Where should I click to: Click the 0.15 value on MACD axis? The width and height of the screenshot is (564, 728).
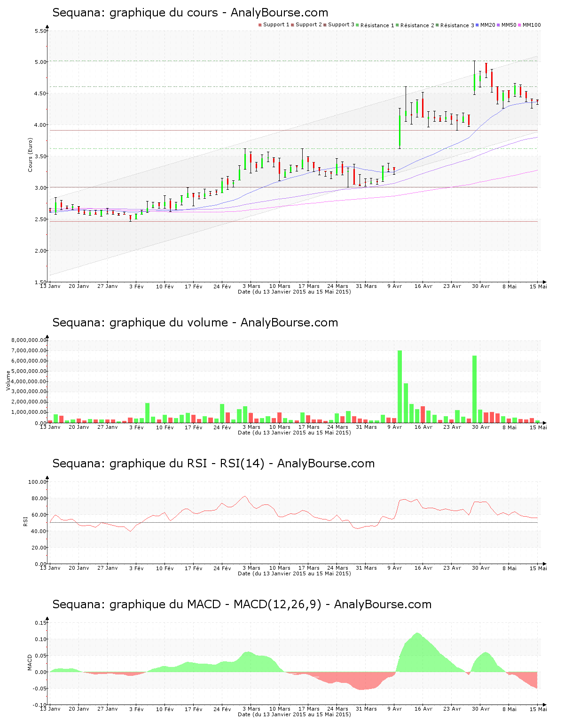(x=41, y=623)
